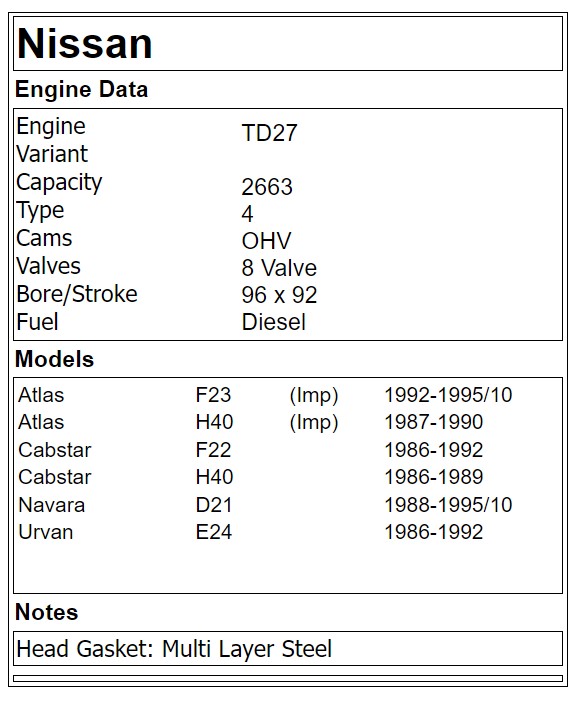The height and width of the screenshot is (710, 574).
Task: Select the Navara model name
Action: [x=52, y=505]
